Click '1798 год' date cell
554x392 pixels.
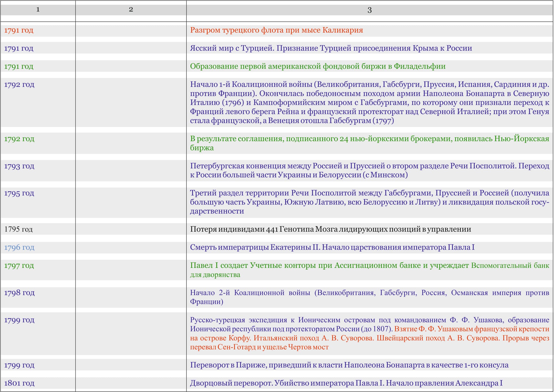click(19, 293)
